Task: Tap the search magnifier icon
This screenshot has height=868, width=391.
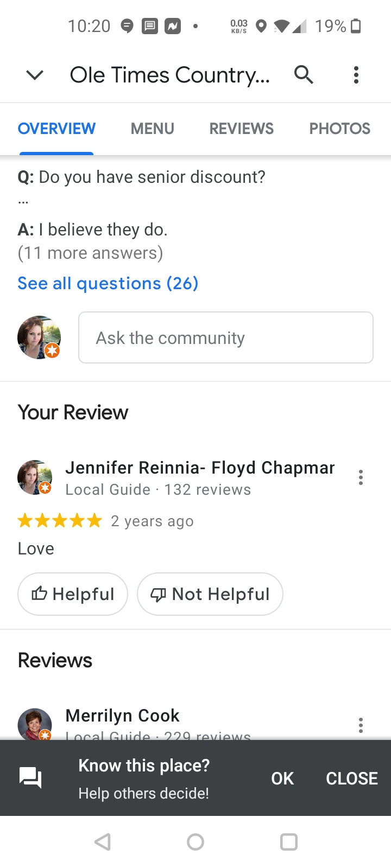Action: 304,74
